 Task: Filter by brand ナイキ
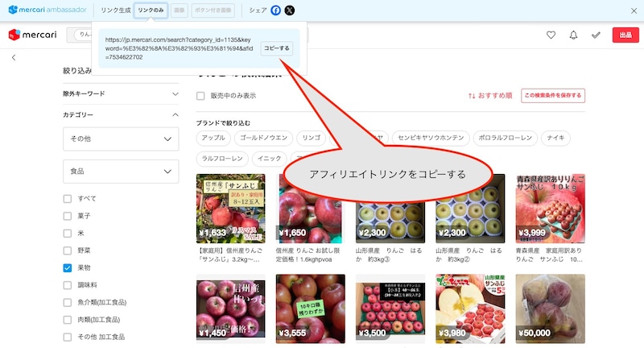click(x=555, y=138)
